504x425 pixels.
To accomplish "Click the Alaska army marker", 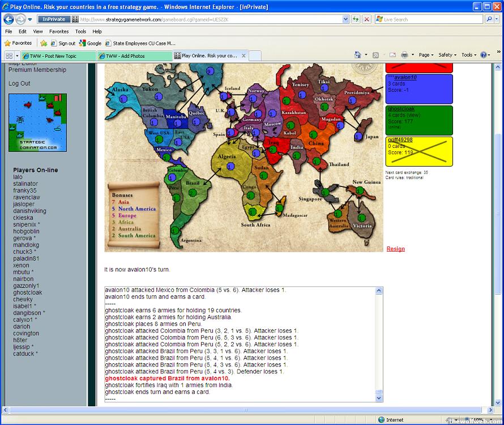I will tap(123, 99).
